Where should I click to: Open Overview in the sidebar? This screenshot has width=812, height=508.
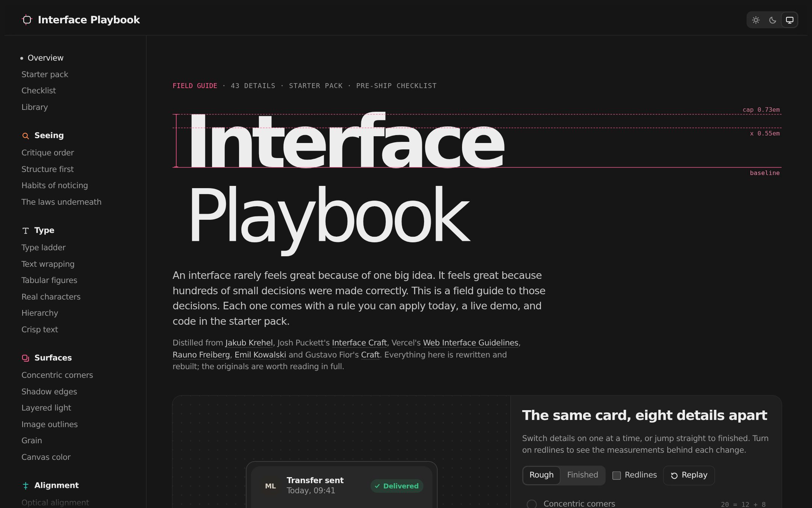45,58
